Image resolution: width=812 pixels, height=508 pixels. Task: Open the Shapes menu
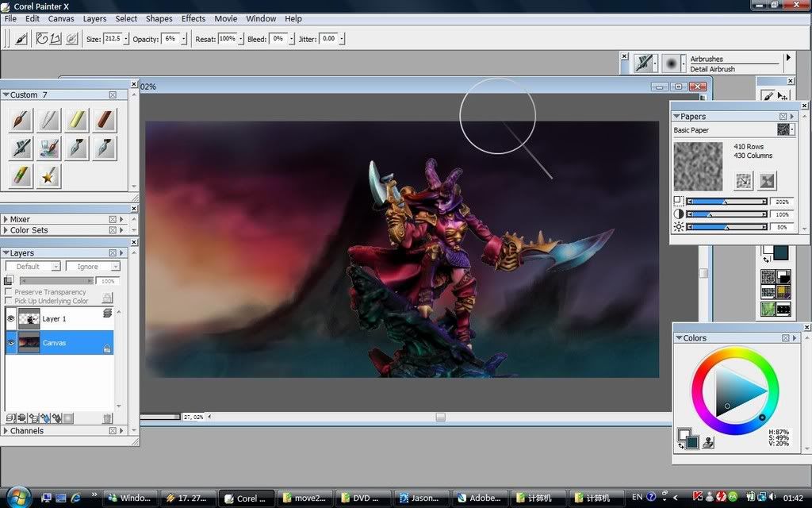tap(159, 19)
